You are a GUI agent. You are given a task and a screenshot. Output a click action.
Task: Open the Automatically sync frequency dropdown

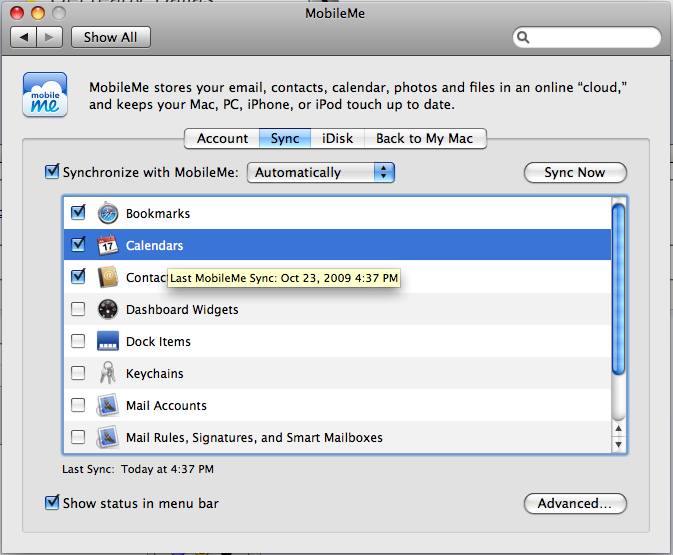321,173
